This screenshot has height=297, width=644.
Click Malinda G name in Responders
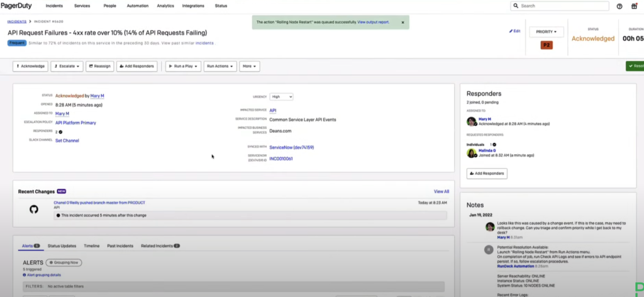(487, 151)
